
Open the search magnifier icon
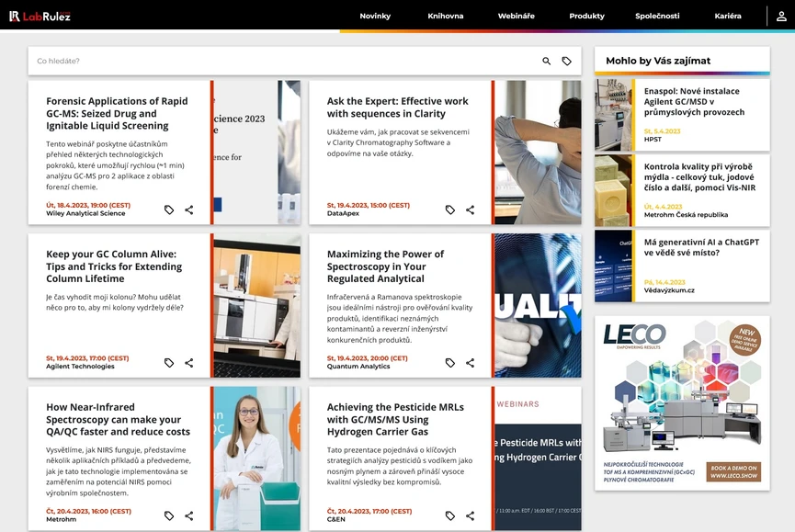pyautogui.click(x=545, y=59)
